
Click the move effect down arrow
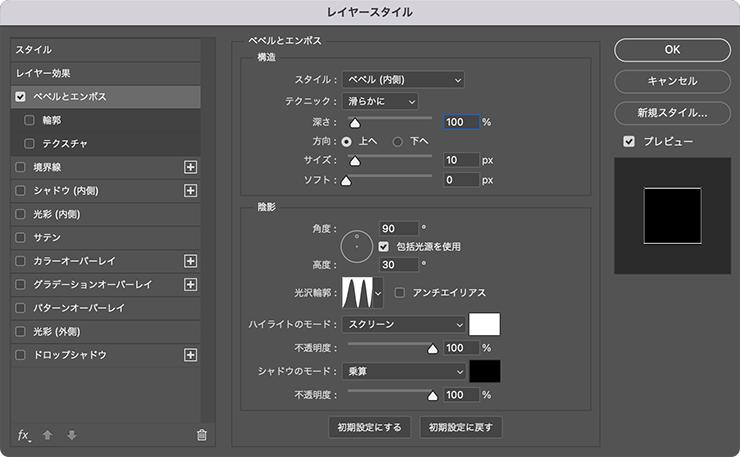(70, 435)
